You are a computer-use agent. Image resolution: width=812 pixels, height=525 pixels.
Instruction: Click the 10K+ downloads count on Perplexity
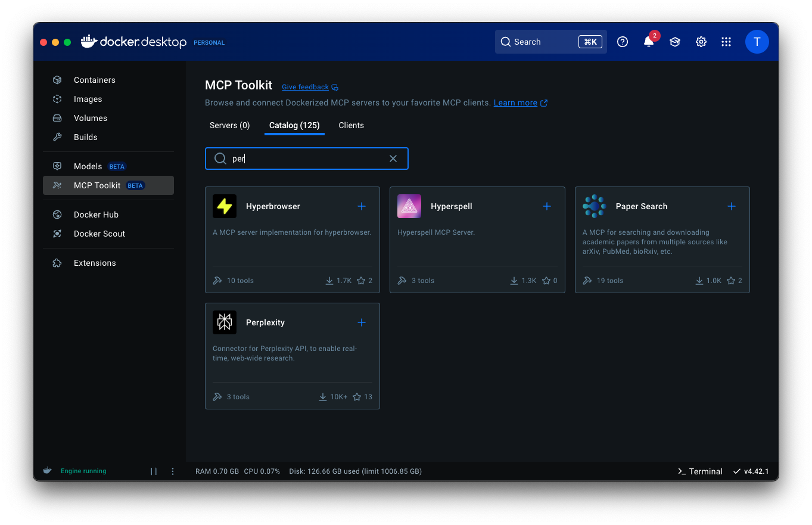coord(338,397)
